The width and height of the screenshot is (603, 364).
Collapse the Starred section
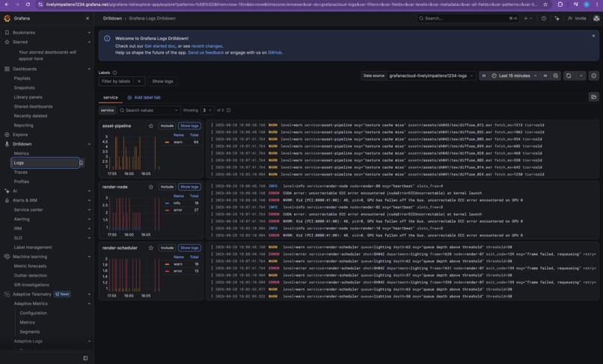coord(89,43)
